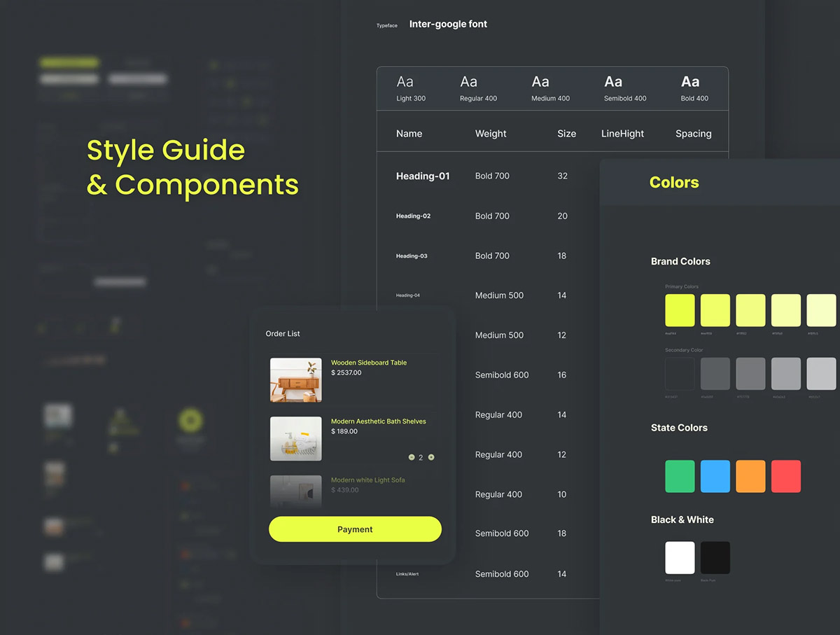The height and width of the screenshot is (635, 840).
Task: Pick the red state color swatch
Action: coord(785,476)
